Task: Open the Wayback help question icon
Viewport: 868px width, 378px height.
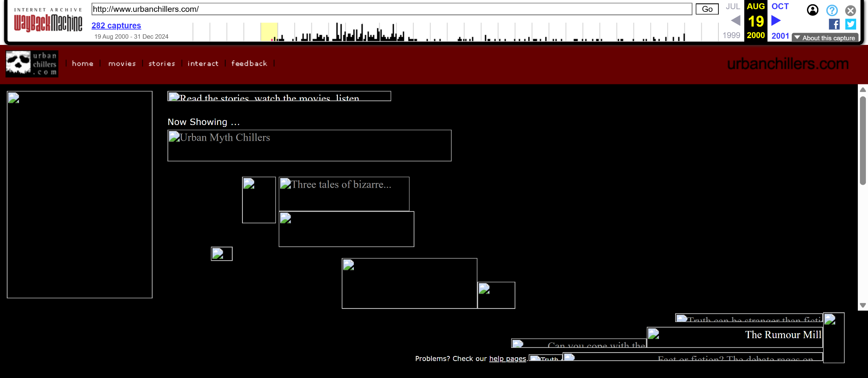Action: tap(832, 10)
